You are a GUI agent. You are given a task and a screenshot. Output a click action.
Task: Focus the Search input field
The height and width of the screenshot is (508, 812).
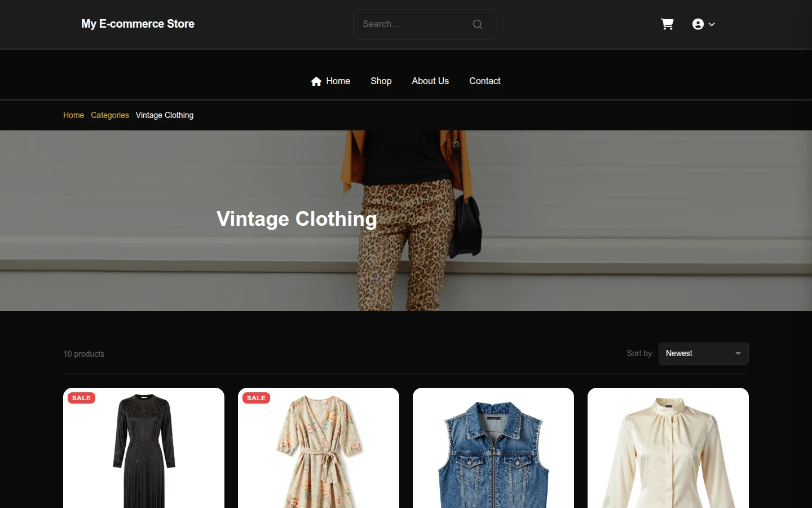point(414,24)
